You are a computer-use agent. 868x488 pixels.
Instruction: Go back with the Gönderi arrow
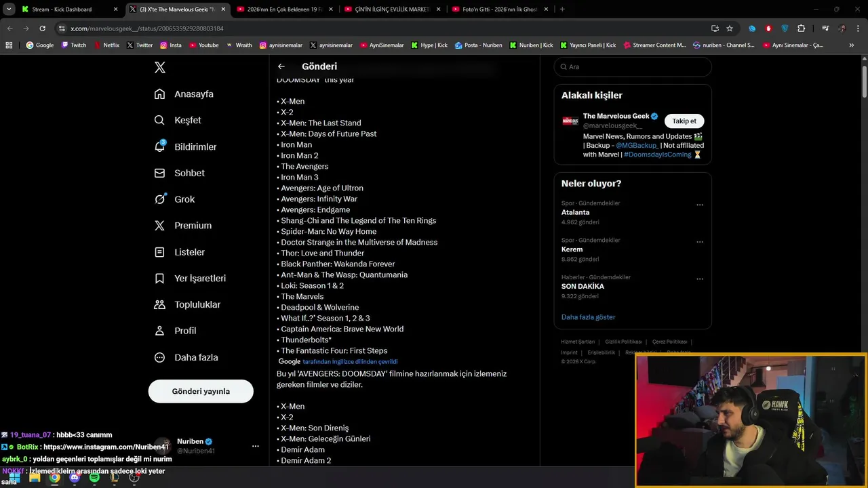(281, 66)
